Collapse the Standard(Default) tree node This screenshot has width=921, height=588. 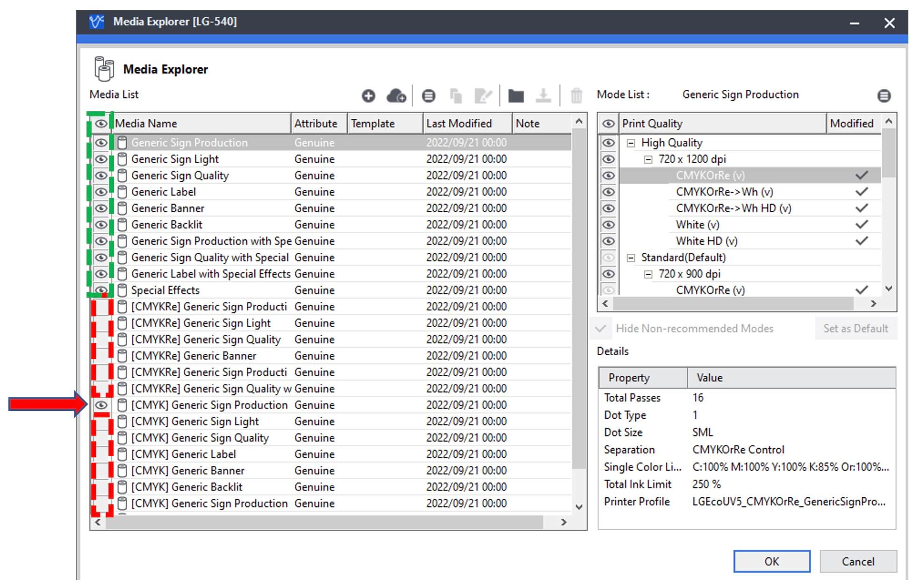tap(631, 258)
